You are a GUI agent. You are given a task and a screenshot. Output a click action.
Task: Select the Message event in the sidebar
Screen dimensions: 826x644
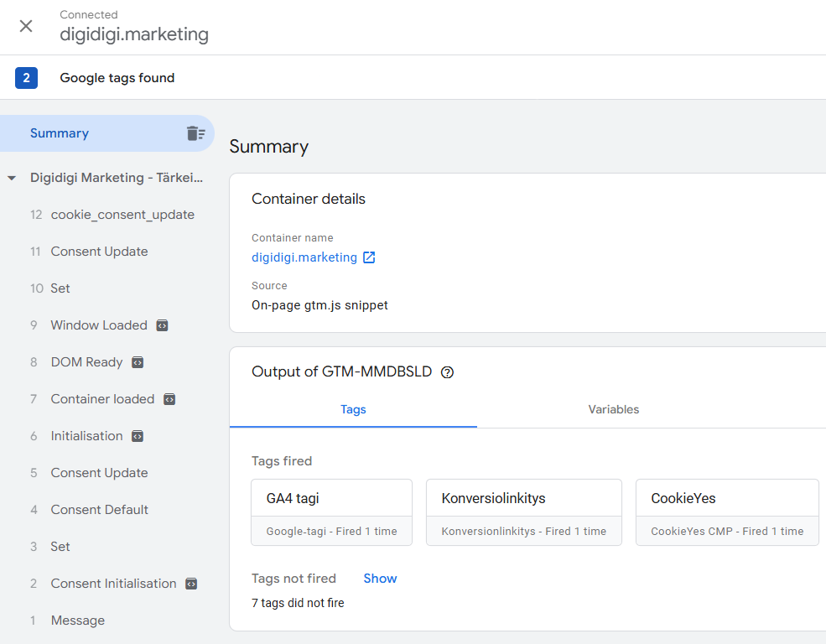77,620
